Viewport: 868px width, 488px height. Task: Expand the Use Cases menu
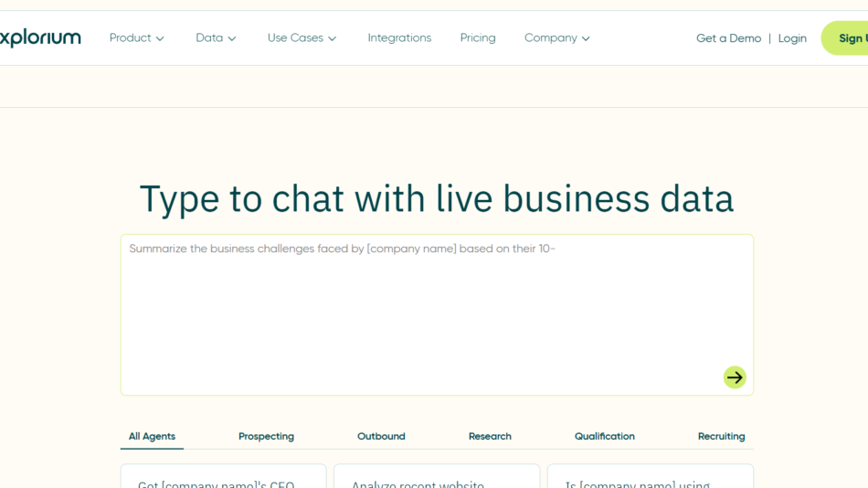302,38
